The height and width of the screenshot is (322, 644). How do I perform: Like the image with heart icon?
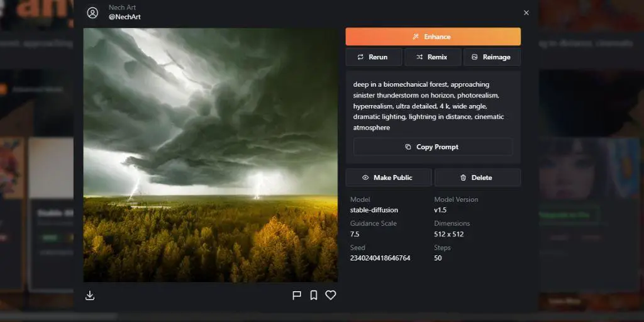click(x=331, y=295)
